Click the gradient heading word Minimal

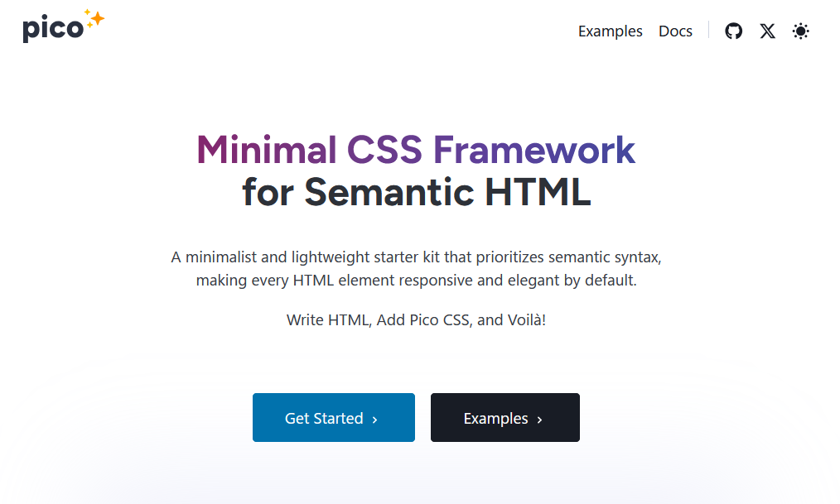pyautogui.click(x=266, y=149)
